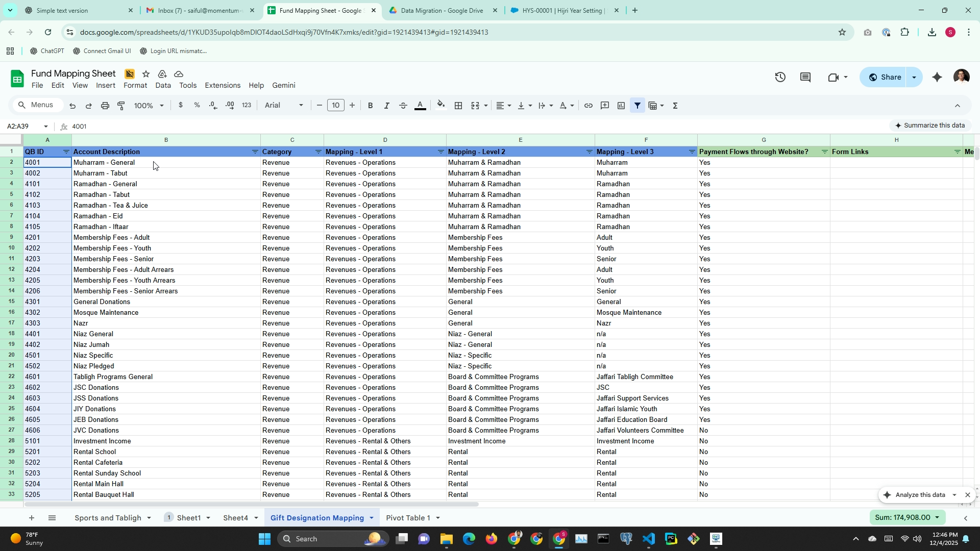
Task: Expand the Arial font dropdown
Action: click(x=284, y=106)
